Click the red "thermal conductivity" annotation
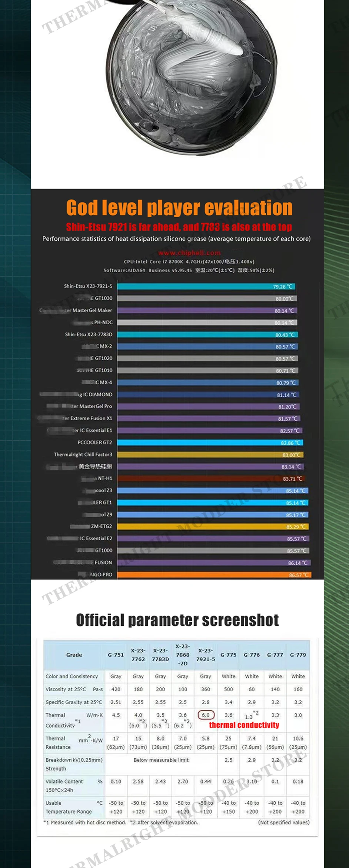This screenshot has height=868, width=349. pos(244,725)
